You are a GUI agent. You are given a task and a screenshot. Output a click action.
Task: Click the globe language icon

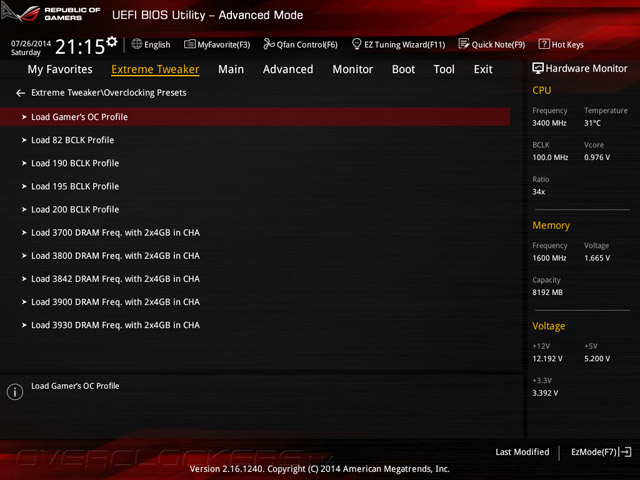[137, 44]
